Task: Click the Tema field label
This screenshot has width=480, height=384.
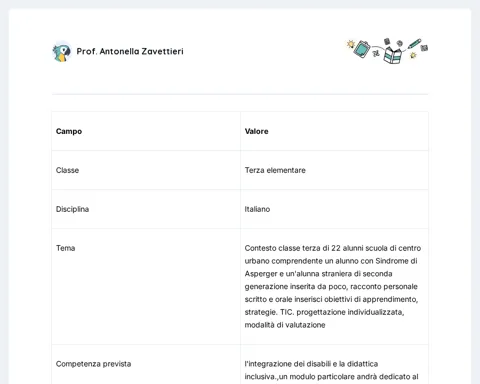Action: [65, 248]
